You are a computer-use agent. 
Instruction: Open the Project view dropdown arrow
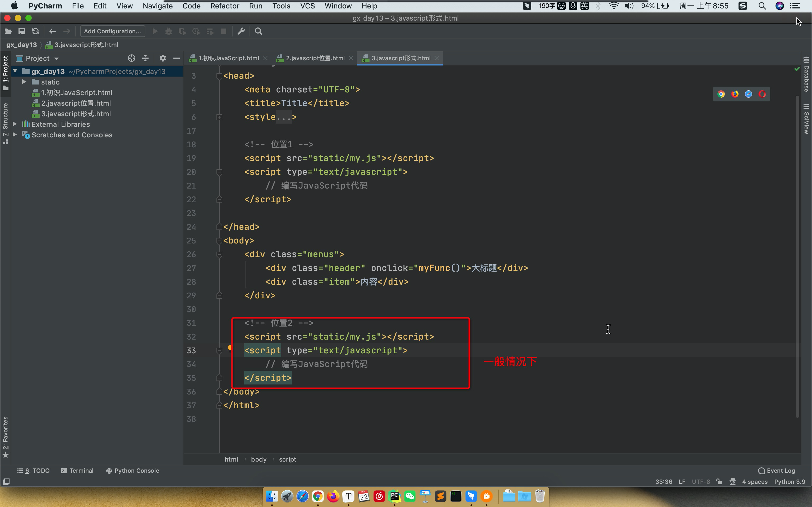(x=56, y=59)
